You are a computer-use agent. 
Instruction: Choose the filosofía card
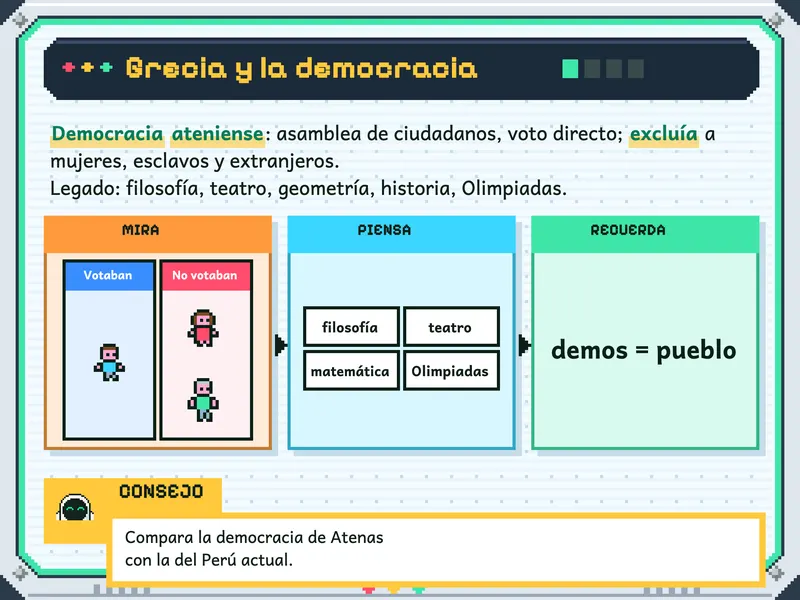352,327
